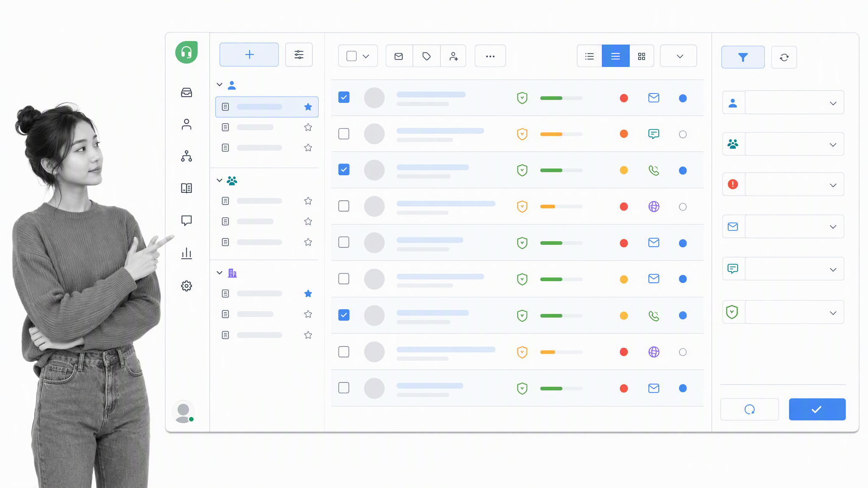
Task: Collapse the team views section chevron
Action: (220, 180)
